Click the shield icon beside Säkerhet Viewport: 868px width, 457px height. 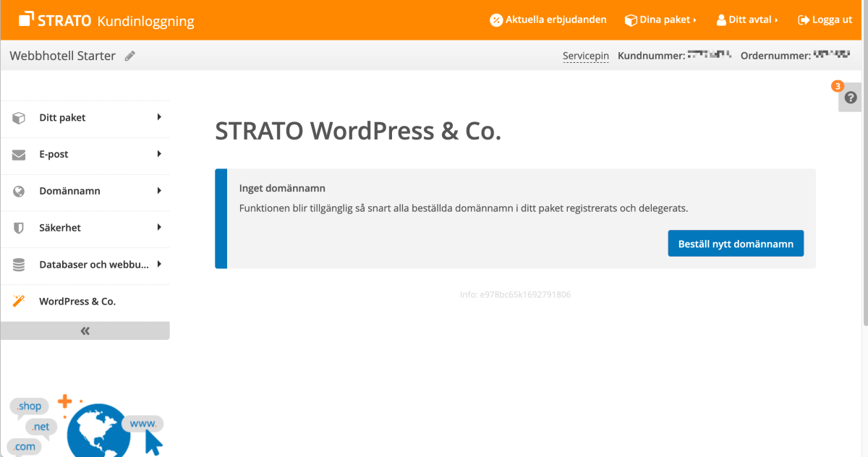[x=19, y=228]
